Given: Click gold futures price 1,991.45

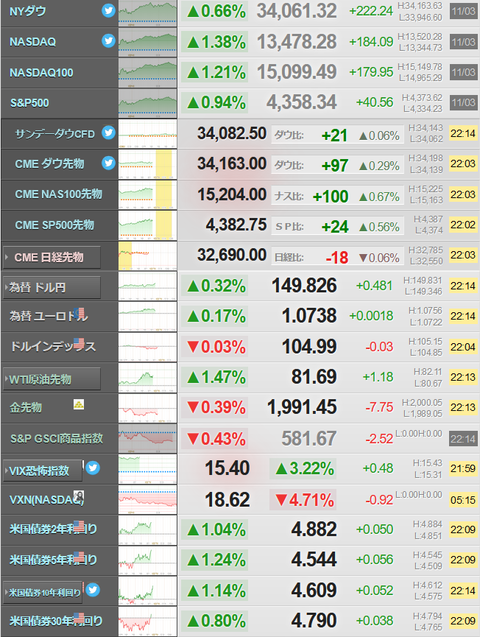Looking at the screenshot, I should (x=302, y=407).
